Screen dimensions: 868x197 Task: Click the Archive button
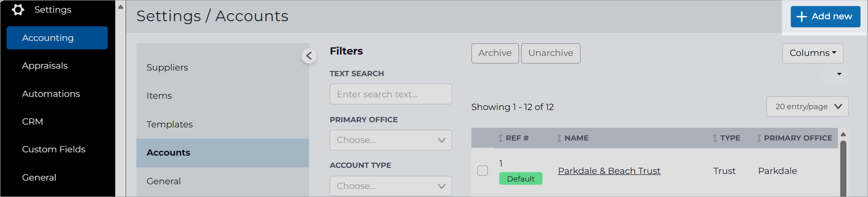pyautogui.click(x=495, y=53)
